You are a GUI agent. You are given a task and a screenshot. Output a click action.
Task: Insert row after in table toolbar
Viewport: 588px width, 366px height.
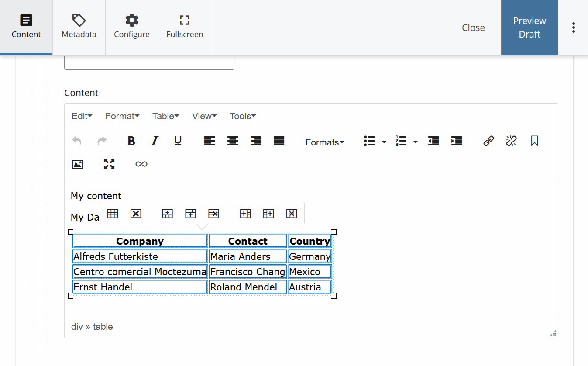pyautogui.click(x=191, y=214)
